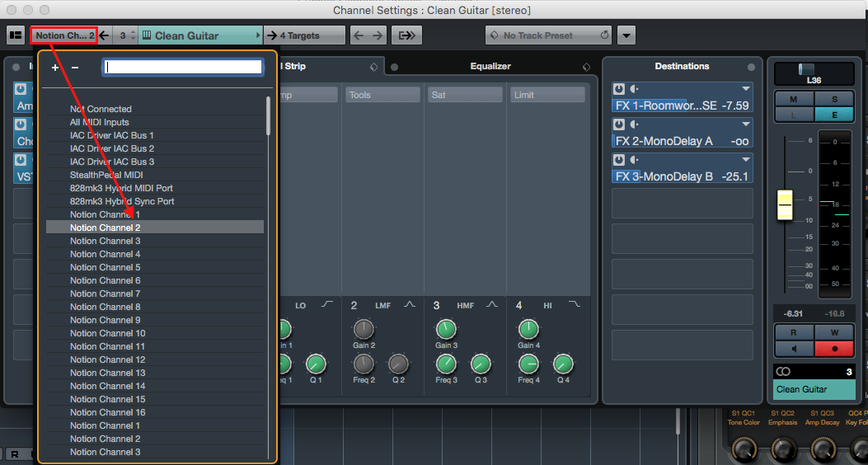Image resolution: width=868 pixels, height=465 pixels.
Task: Click the L36 pan control
Action: click(x=814, y=73)
